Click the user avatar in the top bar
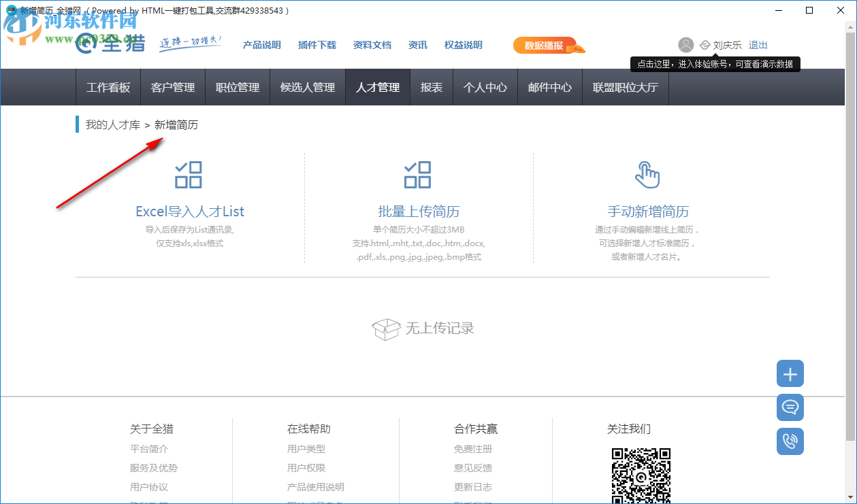 coord(685,45)
